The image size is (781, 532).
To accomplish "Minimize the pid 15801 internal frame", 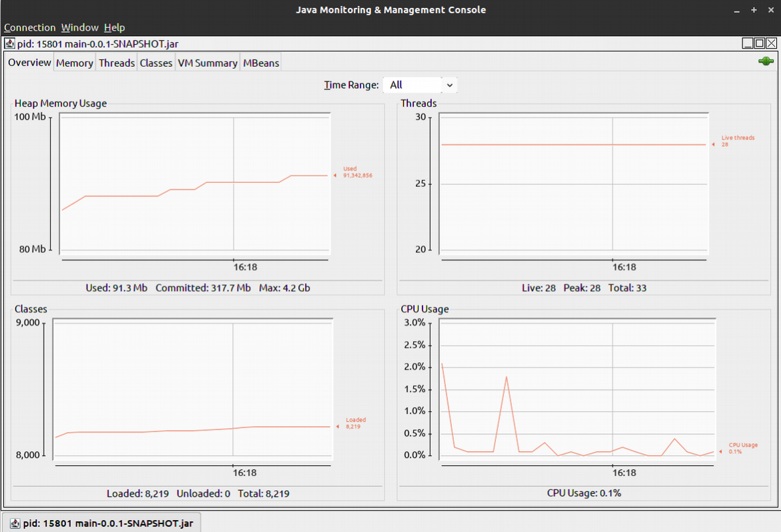I will [x=747, y=43].
